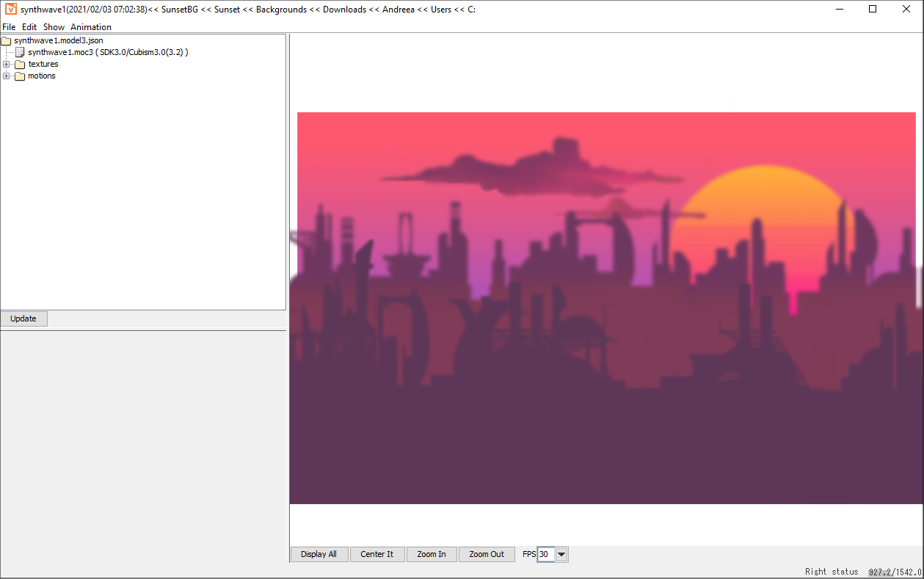Click the motions folder icon
This screenshot has height=579, width=924.
point(20,76)
